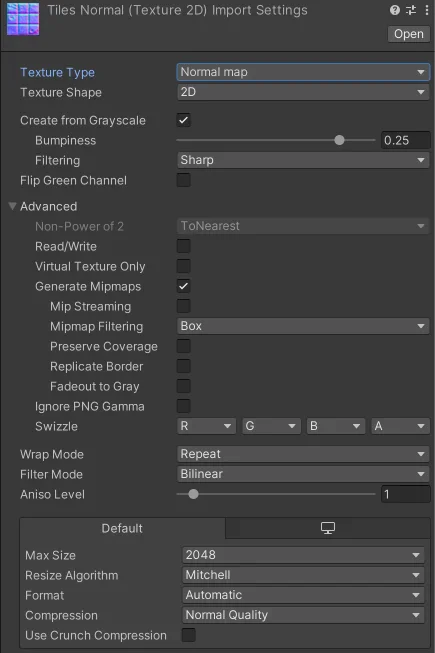The height and width of the screenshot is (653, 435).
Task: Open the Resize Algorithm dropdown
Action: click(x=303, y=575)
